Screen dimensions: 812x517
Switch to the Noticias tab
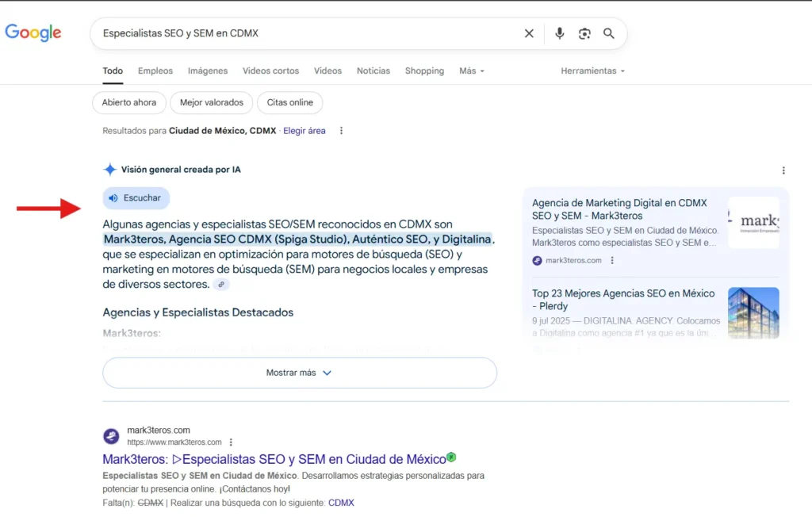[373, 71]
